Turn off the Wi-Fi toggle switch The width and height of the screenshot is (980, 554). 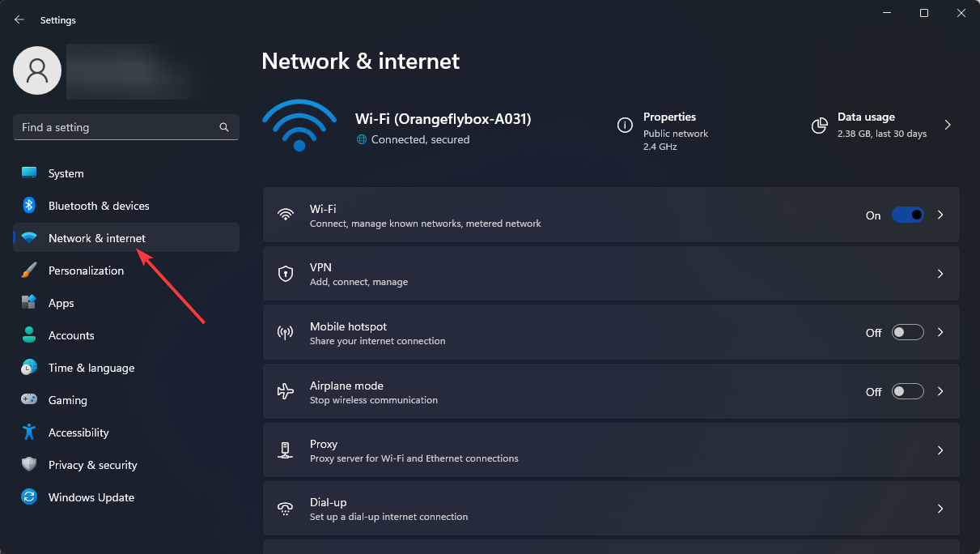click(x=907, y=215)
